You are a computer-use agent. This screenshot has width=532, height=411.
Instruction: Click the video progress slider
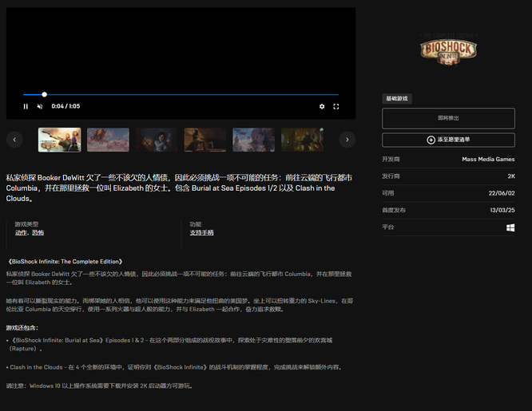[181, 95]
